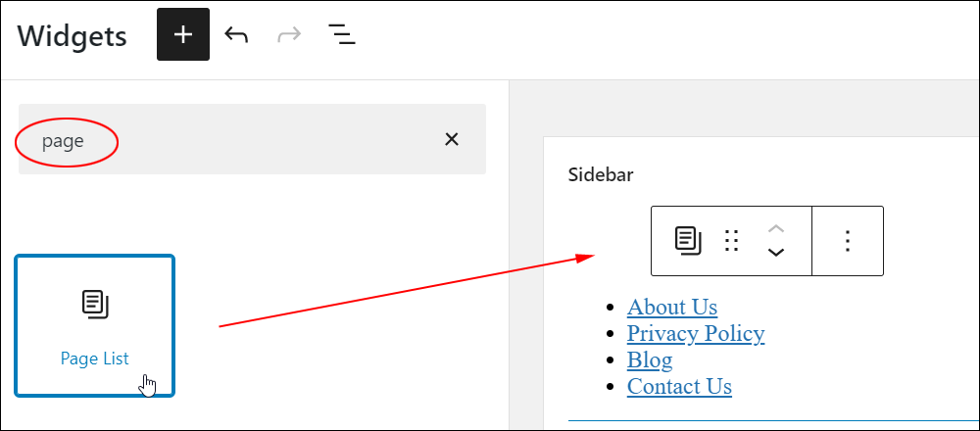The width and height of the screenshot is (980, 431).
Task: Insert the Page List block
Action: 94,325
